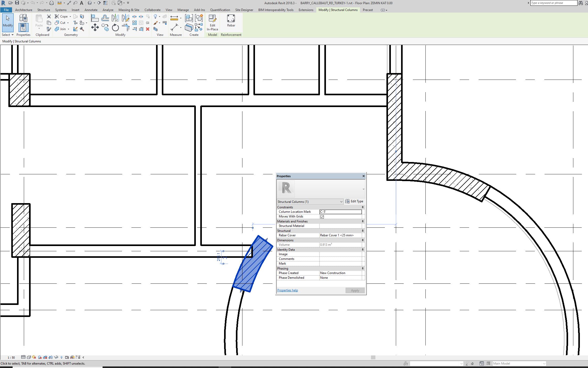Viewport: 588px width, 368px height.
Task: Switch to the Annotate ribbon tab
Action: click(91, 10)
